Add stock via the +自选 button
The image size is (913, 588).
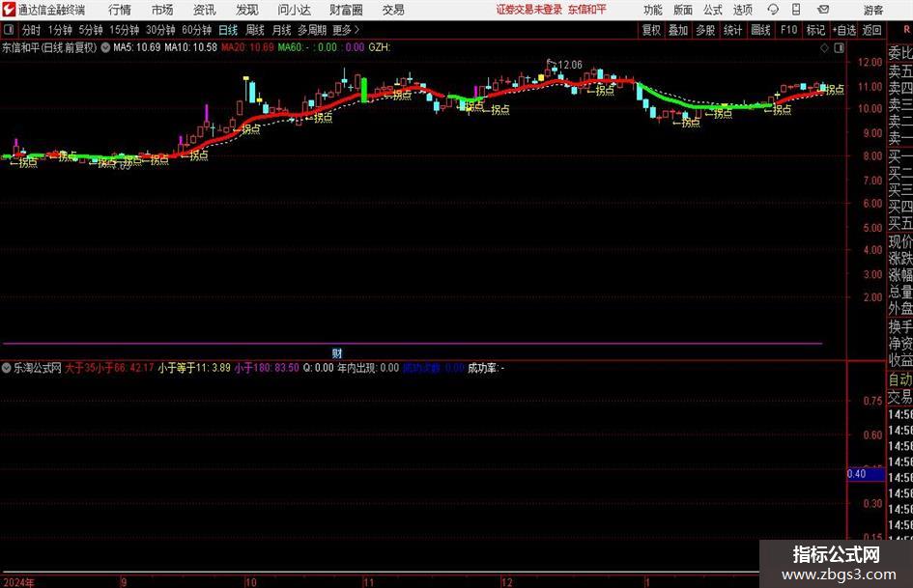click(844, 30)
